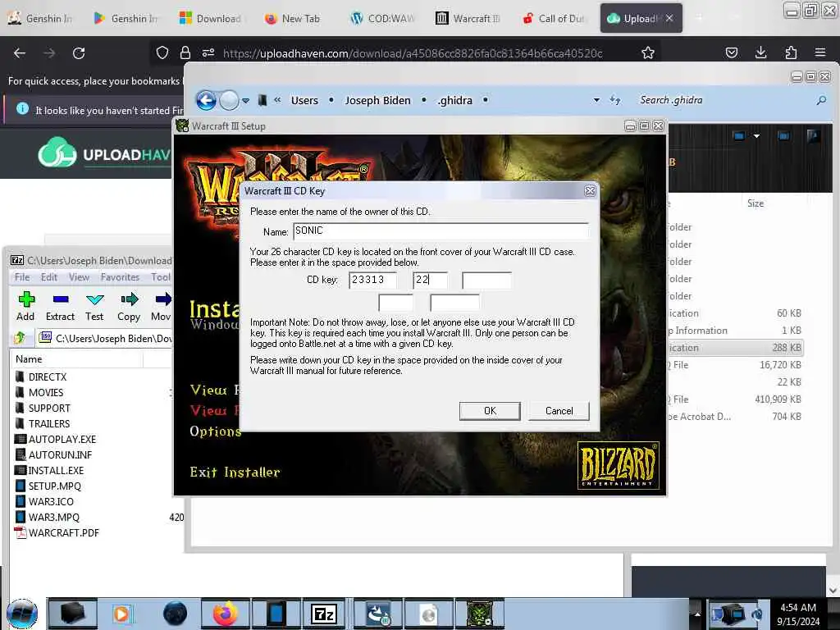Click Joseph Biden in Explorer breadcrumb
The height and width of the screenshot is (630, 840).
tap(377, 100)
